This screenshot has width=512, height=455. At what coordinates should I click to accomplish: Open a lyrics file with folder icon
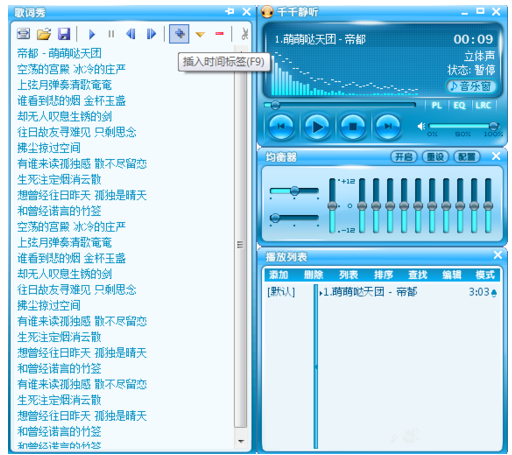click(44, 34)
